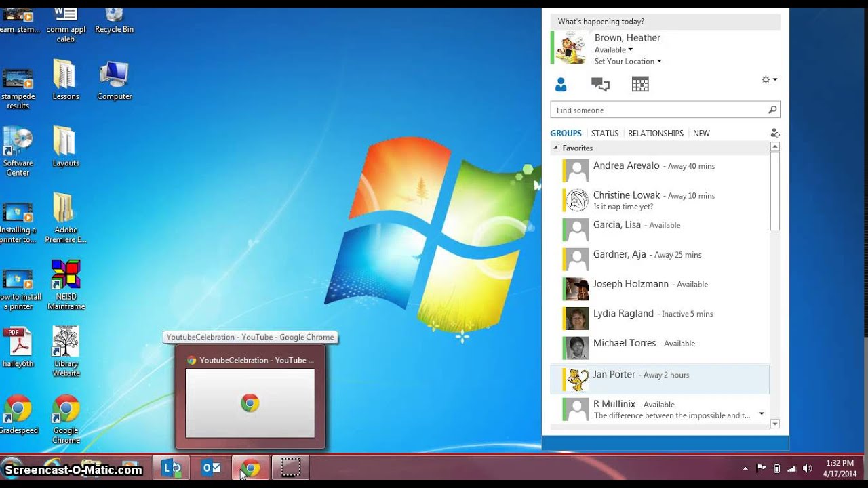
Task: Select the how to install a printer video
Action: click(x=19, y=289)
